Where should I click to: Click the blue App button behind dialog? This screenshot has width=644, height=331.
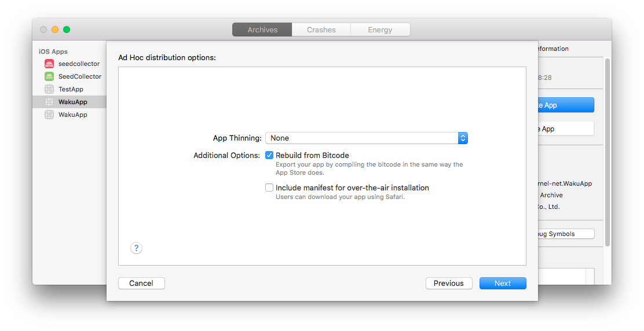click(565, 105)
